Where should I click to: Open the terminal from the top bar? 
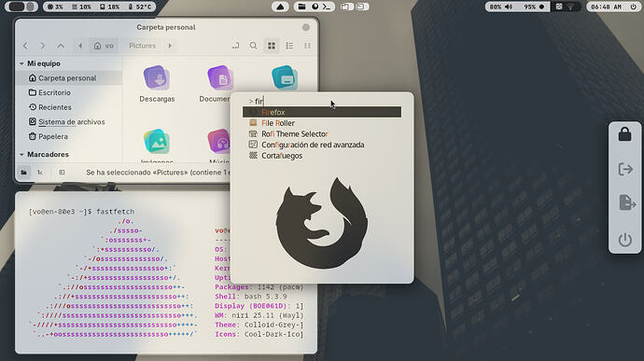327,7
